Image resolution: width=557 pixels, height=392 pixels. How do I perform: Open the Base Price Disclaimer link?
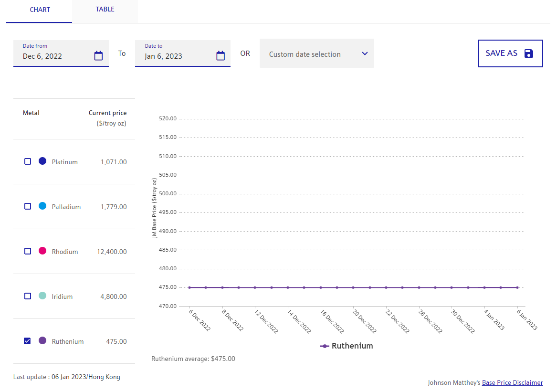point(512,382)
